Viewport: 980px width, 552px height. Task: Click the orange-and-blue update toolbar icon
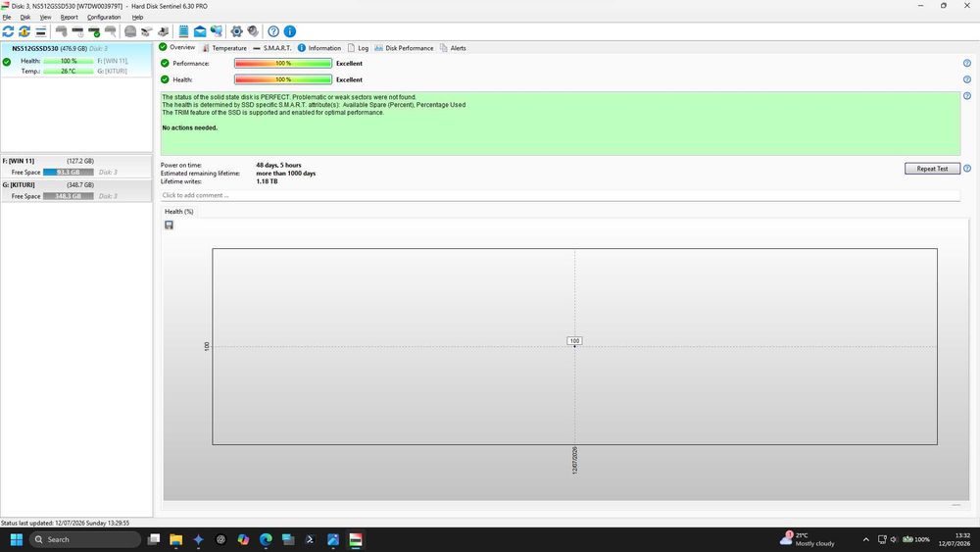pos(24,31)
